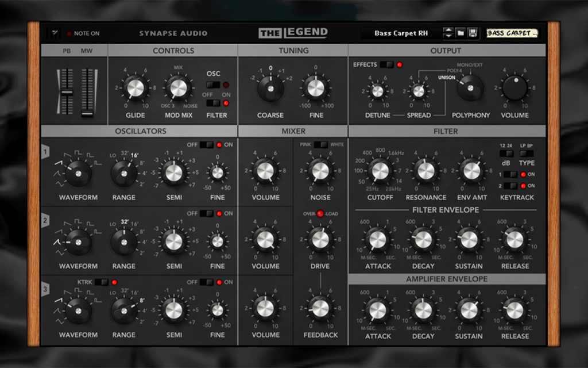This screenshot has width=588, height=368.
Task: Click the Amplifier Envelope section header
Action: point(447,279)
